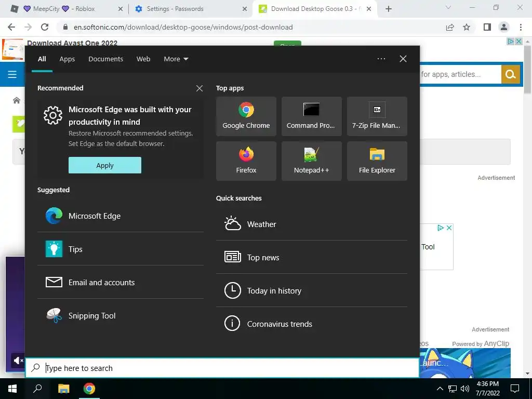Open Coronavirus trends quick search

coord(312,324)
